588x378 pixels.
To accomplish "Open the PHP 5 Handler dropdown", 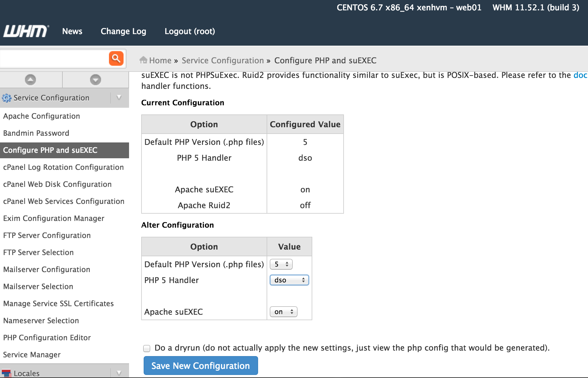I will (x=289, y=280).
